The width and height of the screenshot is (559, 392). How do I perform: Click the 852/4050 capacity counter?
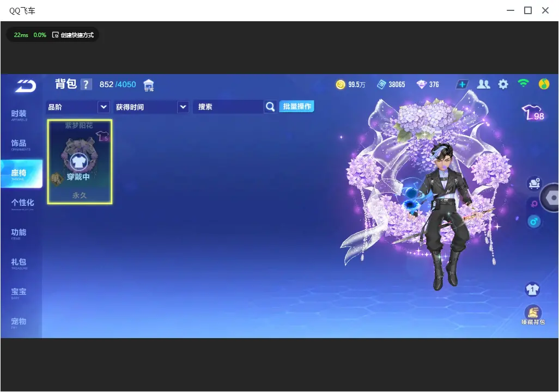118,84
